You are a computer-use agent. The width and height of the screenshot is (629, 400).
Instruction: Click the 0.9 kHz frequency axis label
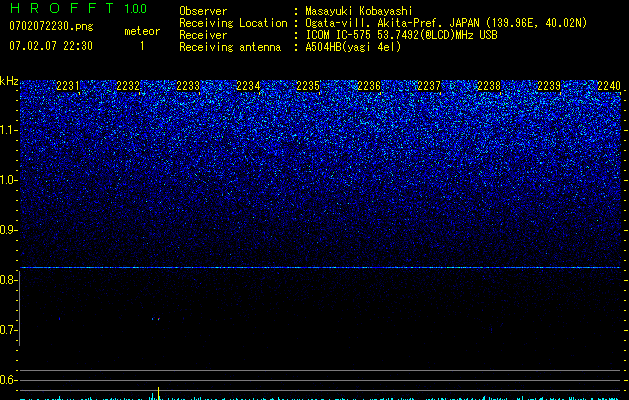point(9,230)
